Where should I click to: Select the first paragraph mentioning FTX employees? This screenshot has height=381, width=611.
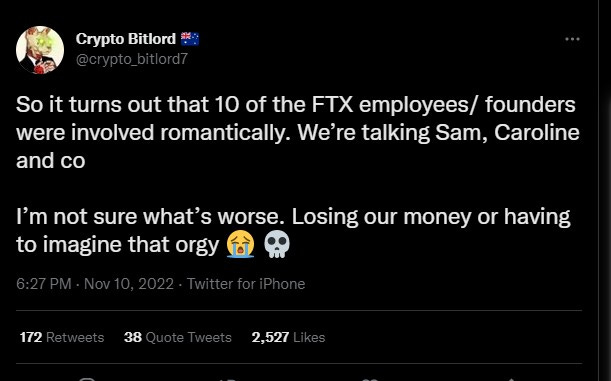298,132
